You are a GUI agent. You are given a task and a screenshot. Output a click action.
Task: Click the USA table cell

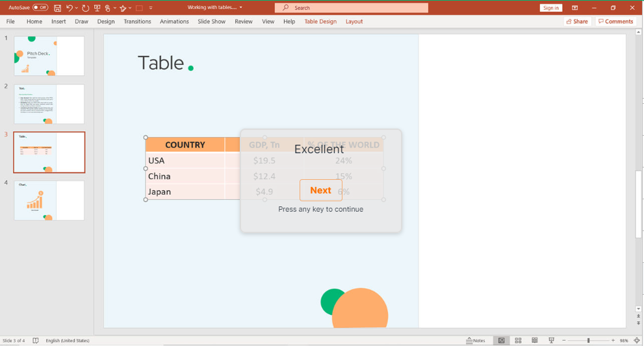tap(185, 160)
